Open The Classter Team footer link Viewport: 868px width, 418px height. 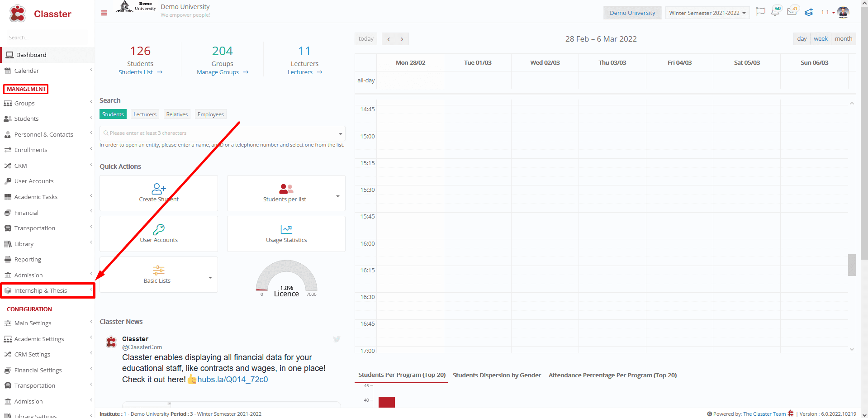click(764, 414)
